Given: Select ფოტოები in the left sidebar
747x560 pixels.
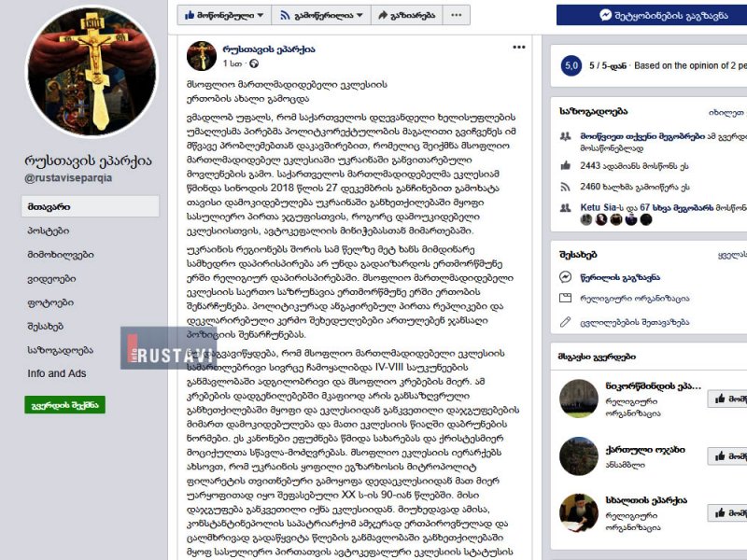Looking at the screenshot, I should pos(50,302).
